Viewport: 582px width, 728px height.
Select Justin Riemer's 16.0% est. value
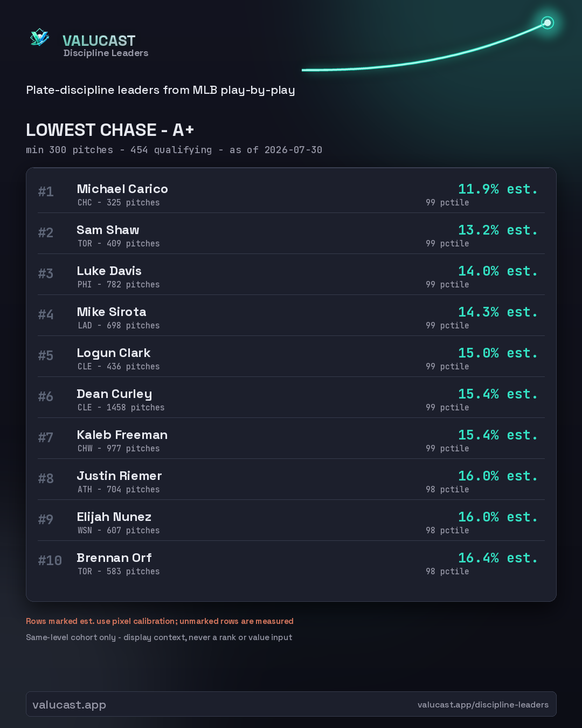click(x=498, y=476)
